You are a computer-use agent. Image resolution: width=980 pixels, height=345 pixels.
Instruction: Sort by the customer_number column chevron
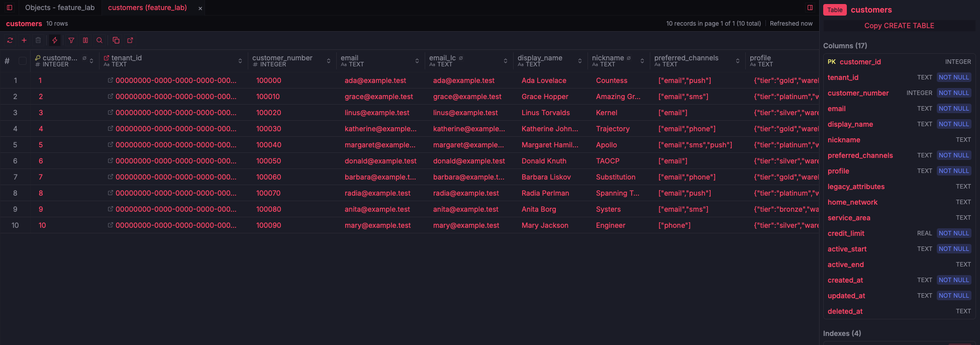(329, 61)
